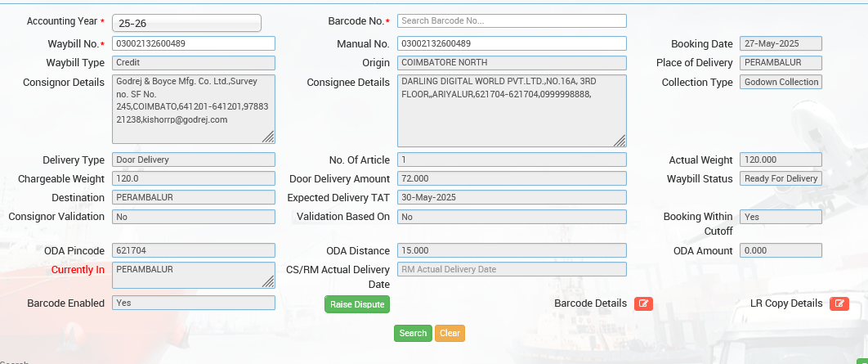Click Consignor Details textarea resize handle

pos(268,137)
